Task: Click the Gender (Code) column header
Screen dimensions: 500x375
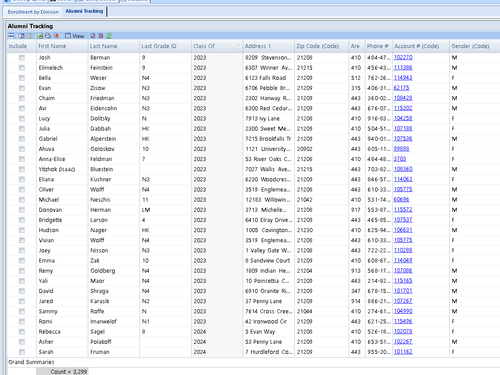Action: click(x=475, y=46)
